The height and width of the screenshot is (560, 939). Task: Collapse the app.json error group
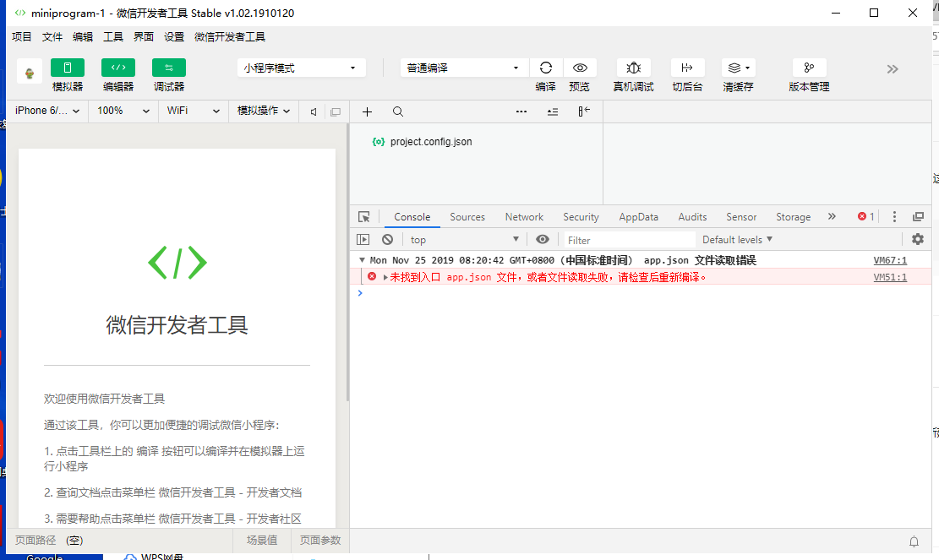(x=362, y=260)
